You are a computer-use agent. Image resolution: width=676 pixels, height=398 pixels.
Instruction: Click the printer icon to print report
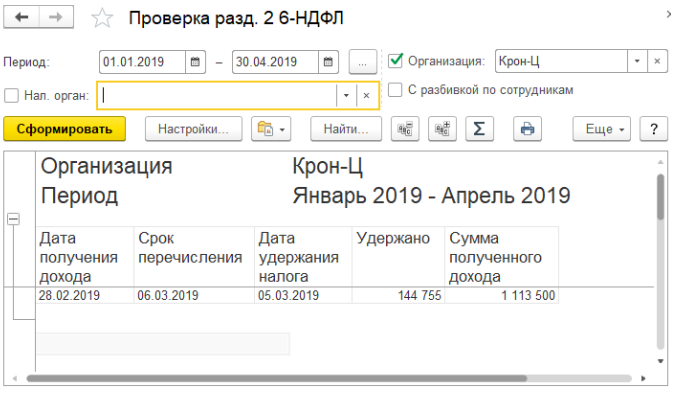click(x=527, y=129)
